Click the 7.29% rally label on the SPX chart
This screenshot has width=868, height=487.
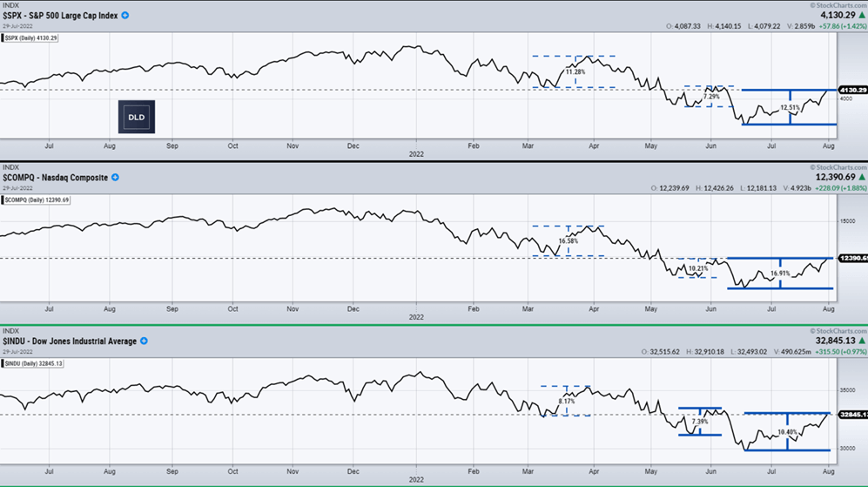pyautogui.click(x=711, y=97)
